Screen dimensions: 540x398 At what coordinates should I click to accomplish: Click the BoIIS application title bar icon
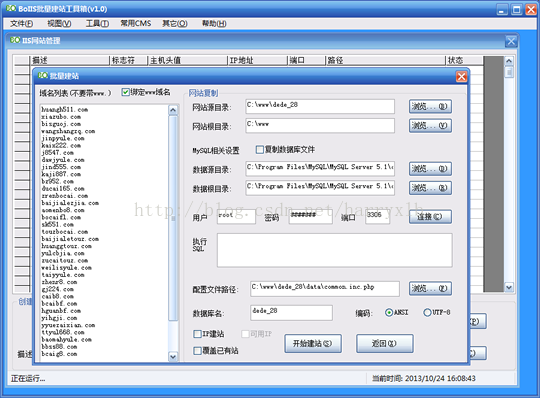click(x=11, y=8)
